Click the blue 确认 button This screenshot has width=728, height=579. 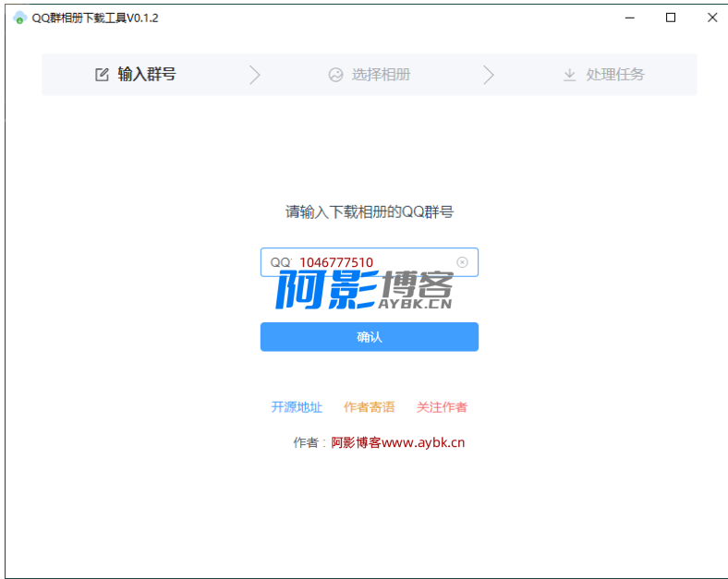pyautogui.click(x=370, y=337)
